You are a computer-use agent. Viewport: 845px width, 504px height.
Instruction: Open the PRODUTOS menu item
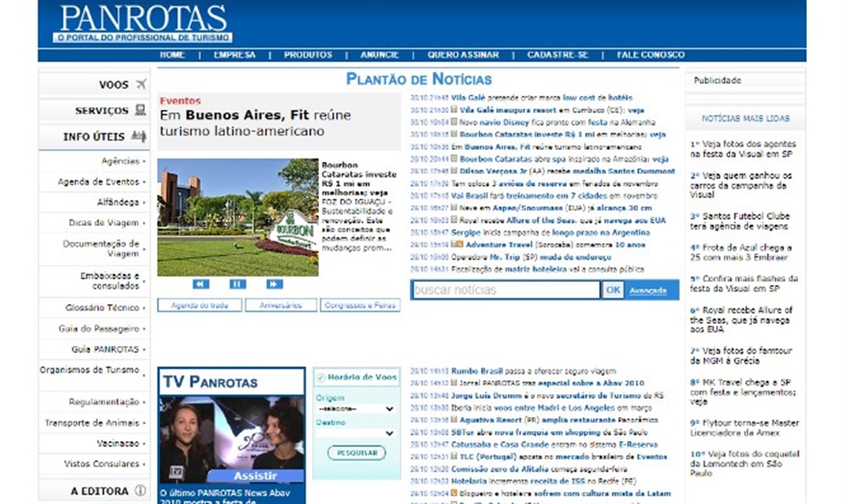coord(308,55)
